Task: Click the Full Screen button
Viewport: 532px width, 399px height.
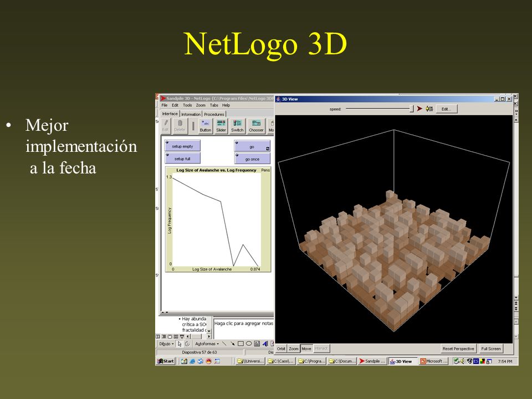Action: click(490, 349)
